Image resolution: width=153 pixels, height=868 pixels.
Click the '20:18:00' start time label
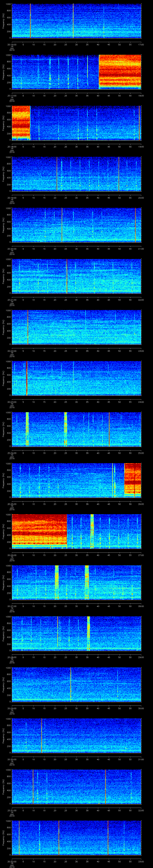[12, 147]
